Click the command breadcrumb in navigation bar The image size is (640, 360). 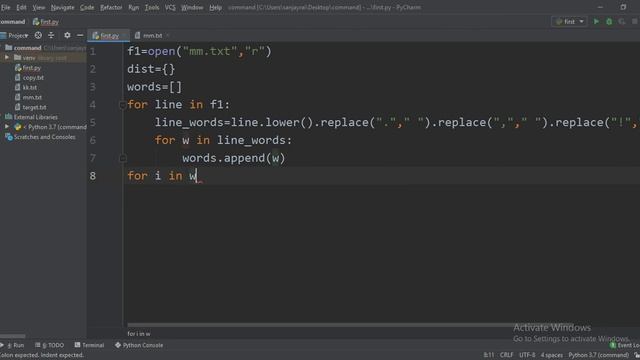[12, 22]
